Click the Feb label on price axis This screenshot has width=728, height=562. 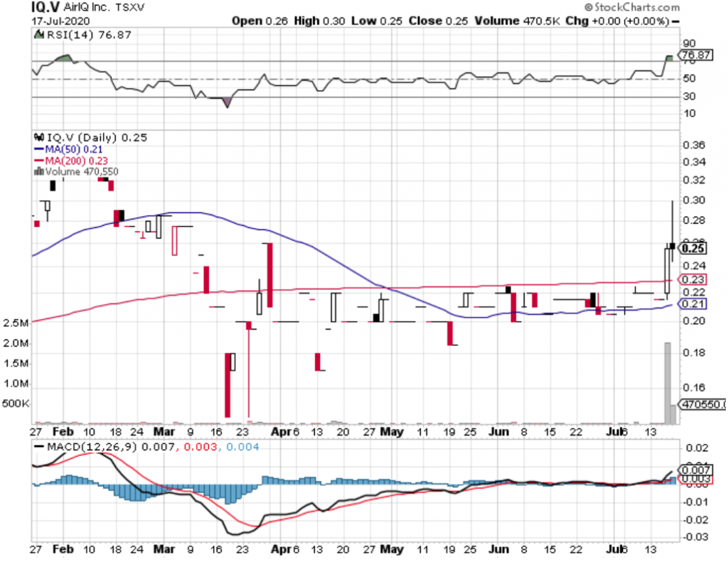(63, 432)
